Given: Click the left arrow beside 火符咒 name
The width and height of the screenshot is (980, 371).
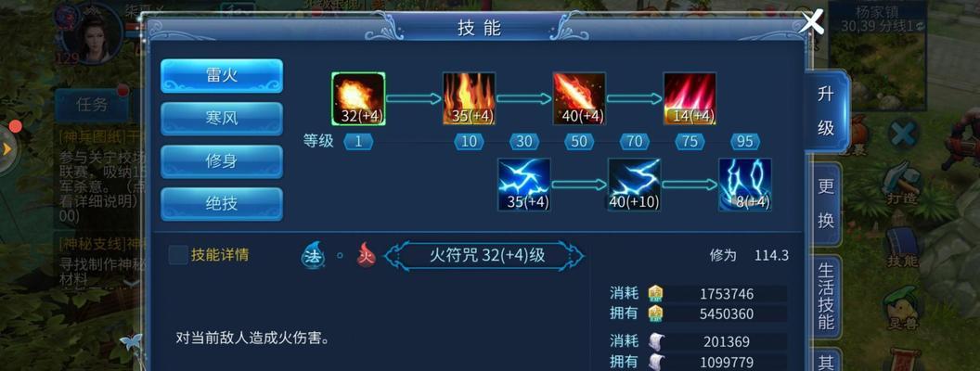Looking at the screenshot, I should pyautogui.click(x=394, y=255).
